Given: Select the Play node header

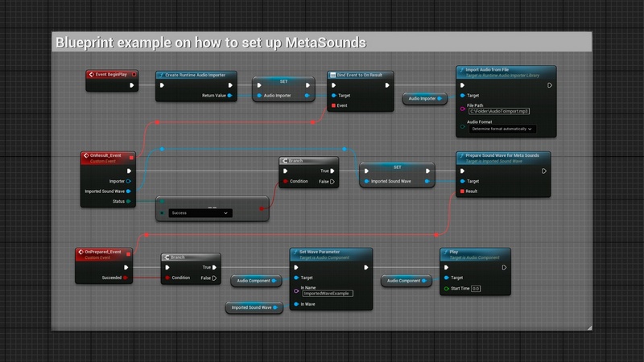Looking at the screenshot, I should pos(475,254).
